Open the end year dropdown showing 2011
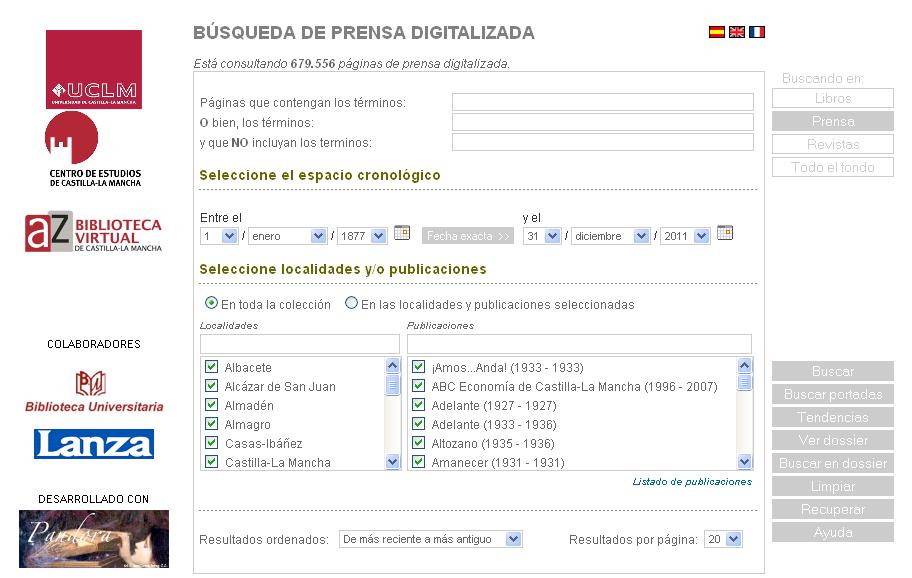Viewport: 912px width, 578px height. click(685, 236)
